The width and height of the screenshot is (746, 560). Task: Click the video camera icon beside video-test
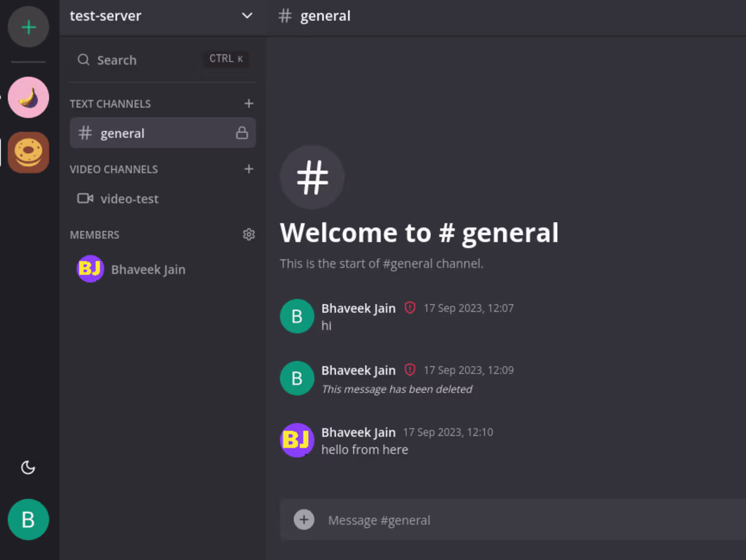point(85,198)
